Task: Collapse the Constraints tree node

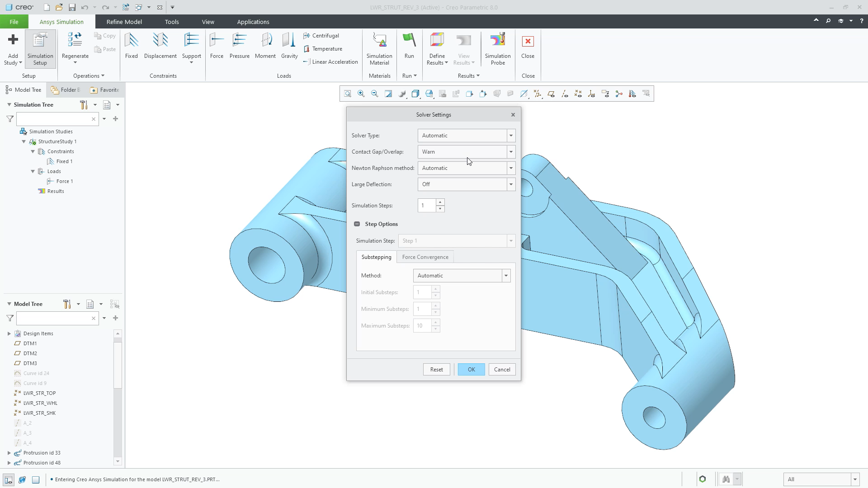Action: click(33, 151)
